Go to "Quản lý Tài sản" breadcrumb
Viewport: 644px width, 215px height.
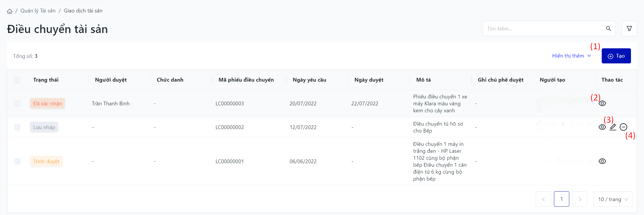coord(38,11)
